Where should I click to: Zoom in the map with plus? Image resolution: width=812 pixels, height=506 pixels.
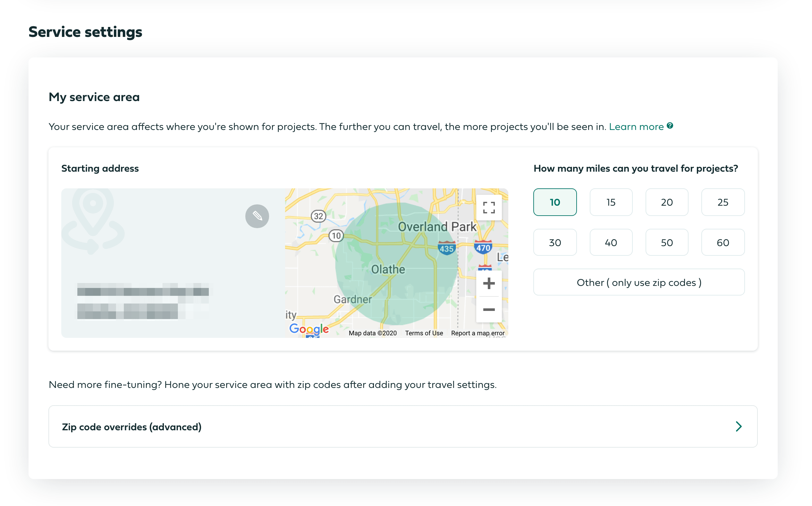(x=489, y=283)
